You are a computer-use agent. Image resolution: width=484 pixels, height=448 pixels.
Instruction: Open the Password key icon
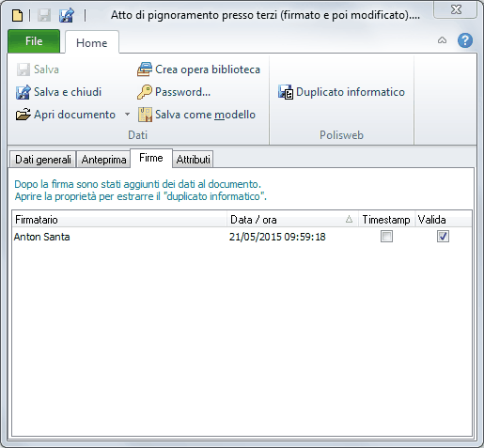(x=145, y=92)
